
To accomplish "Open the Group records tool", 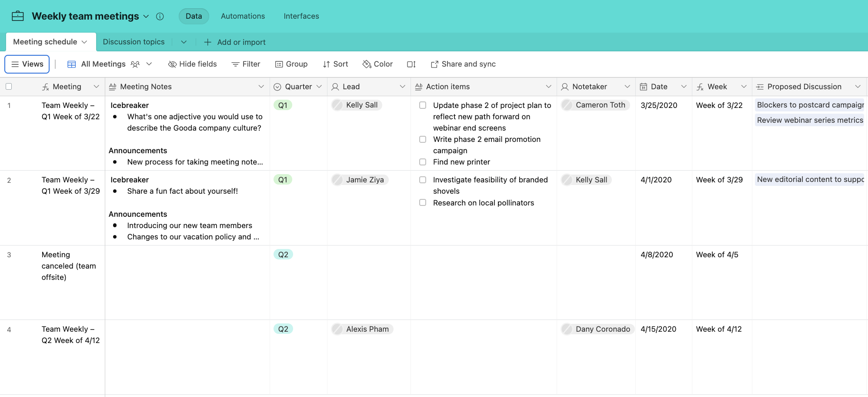I will tap(291, 64).
